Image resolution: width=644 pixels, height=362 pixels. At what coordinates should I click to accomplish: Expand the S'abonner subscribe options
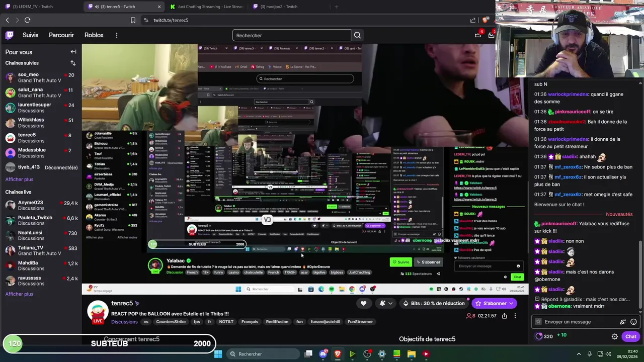click(x=511, y=303)
